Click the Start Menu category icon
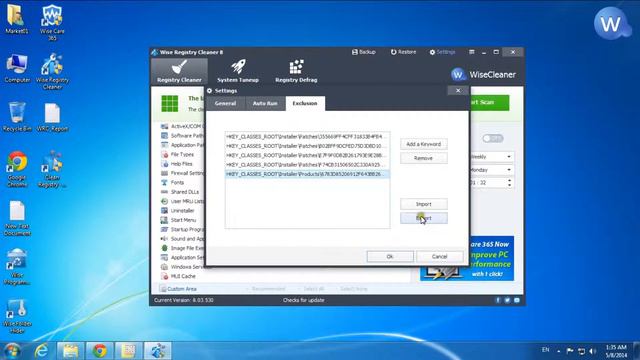Image resolution: width=640 pixels, height=360 pixels. pos(164,220)
